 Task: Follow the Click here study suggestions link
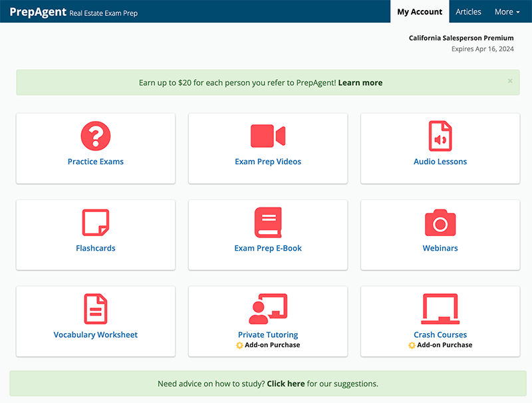point(286,384)
